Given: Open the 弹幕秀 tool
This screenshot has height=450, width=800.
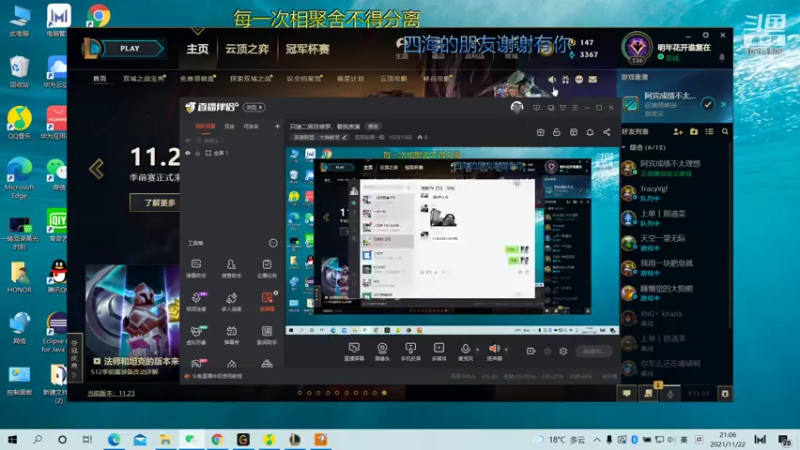Looking at the screenshot, I should pos(231,335).
